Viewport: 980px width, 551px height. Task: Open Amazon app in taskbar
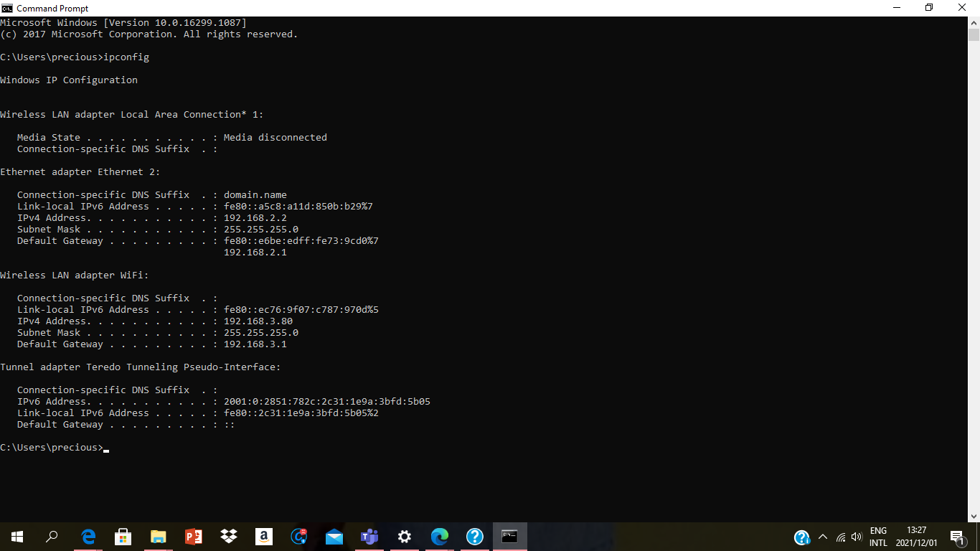[264, 537]
